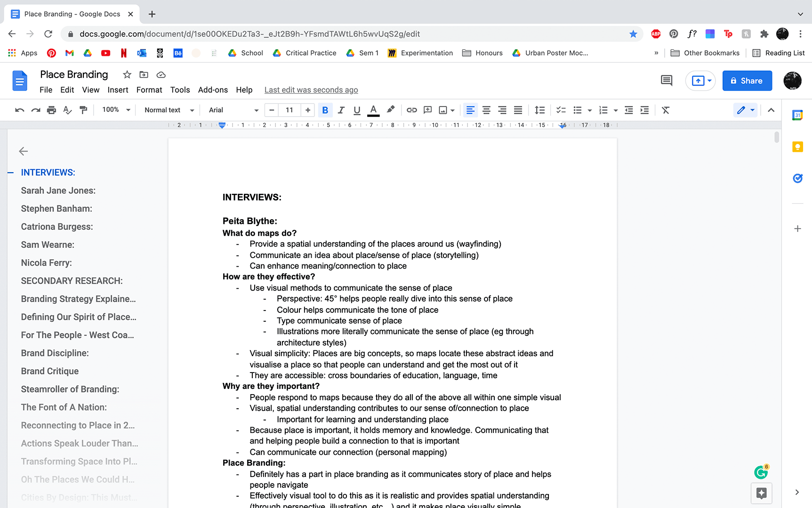The height and width of the screenshot is (508, 812).
Task: Open 'Last edit was seconds ago' link
Action: coord(311,90)
